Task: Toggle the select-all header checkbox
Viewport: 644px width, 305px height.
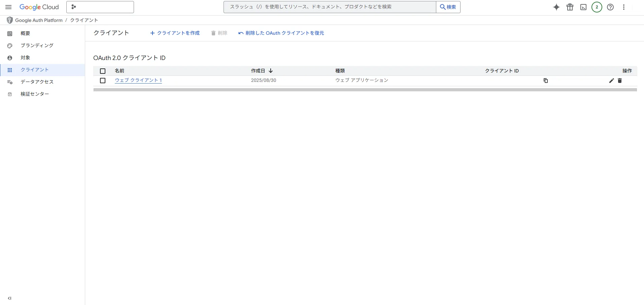Action: (x=103, y=71)
